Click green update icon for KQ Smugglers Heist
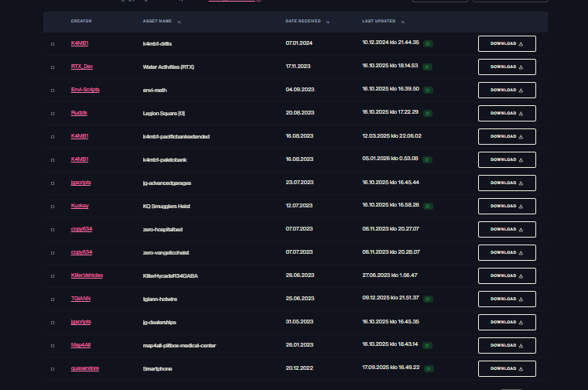The image size is (588, 390). 428,207
